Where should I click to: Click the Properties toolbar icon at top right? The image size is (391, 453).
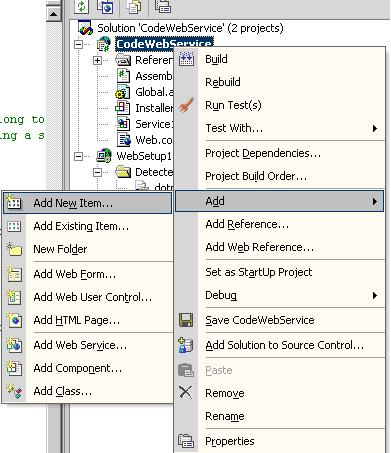tap(163, 6)
